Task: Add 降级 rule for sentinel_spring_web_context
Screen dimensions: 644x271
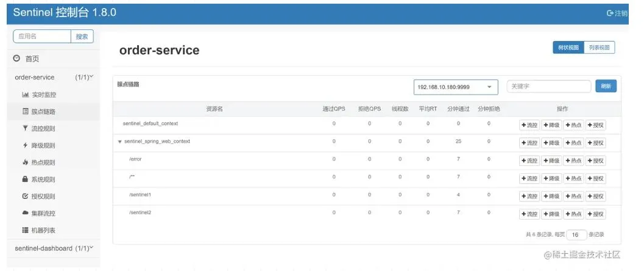Action: click(551, 143)
